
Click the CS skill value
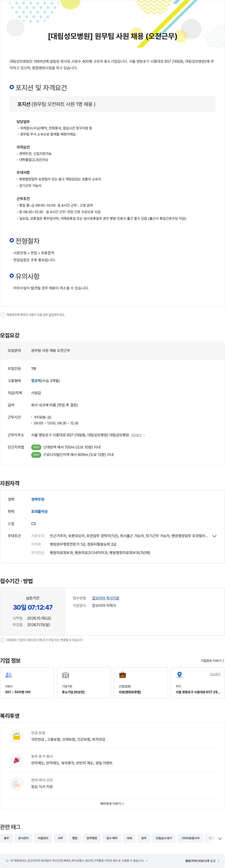33,523
